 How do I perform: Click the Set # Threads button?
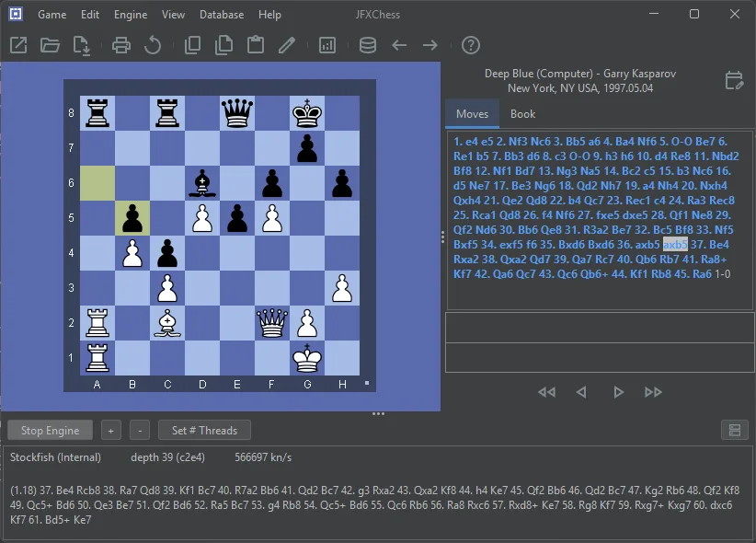[204, 430]
